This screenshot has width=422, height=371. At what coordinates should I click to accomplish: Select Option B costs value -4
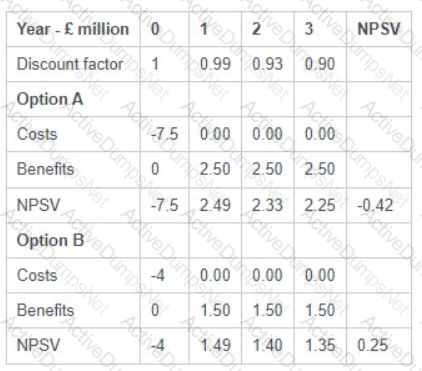pyautogui.click(x=158, y=276)
